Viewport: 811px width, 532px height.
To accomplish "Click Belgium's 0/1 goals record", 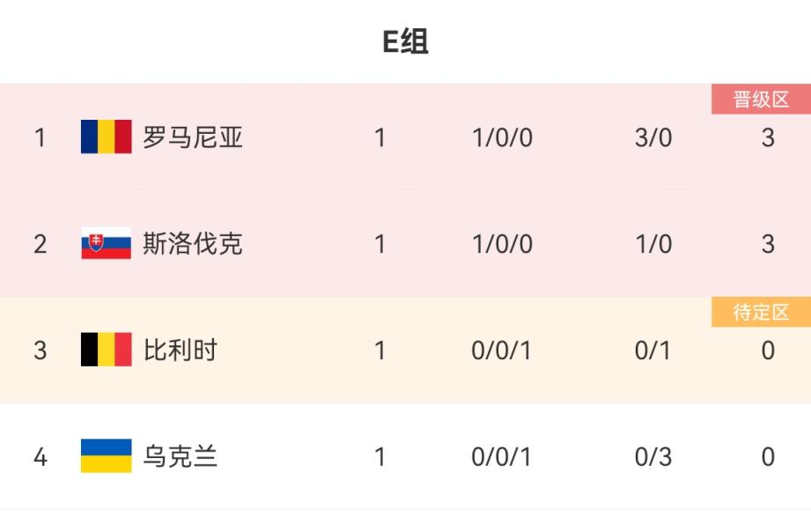I will pos(652,351).
